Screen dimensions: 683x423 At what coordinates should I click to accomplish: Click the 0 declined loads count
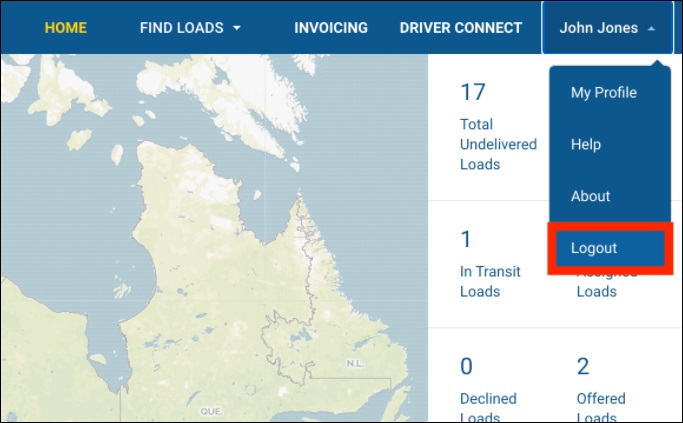(467, 366)
